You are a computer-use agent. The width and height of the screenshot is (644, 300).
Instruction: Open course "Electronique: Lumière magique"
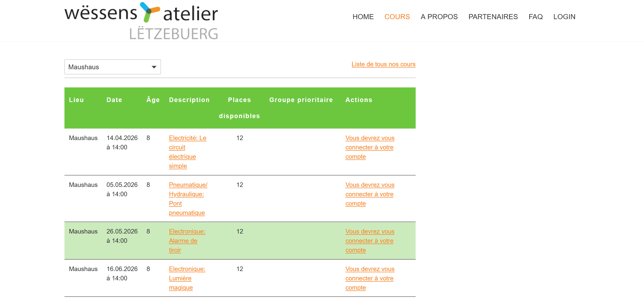pyautogui.click(x=187, y=278)
